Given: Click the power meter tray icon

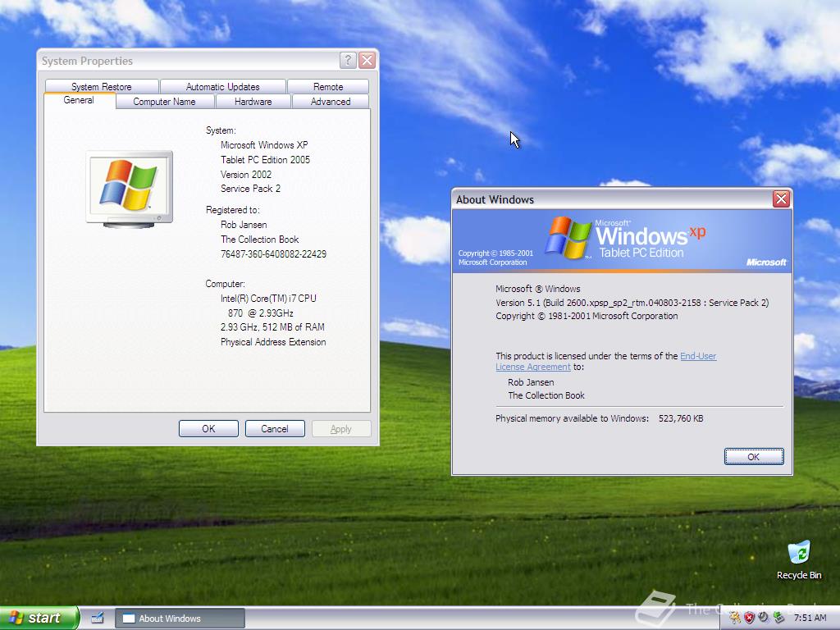Looking at the screenshot, I should [762, 618].
